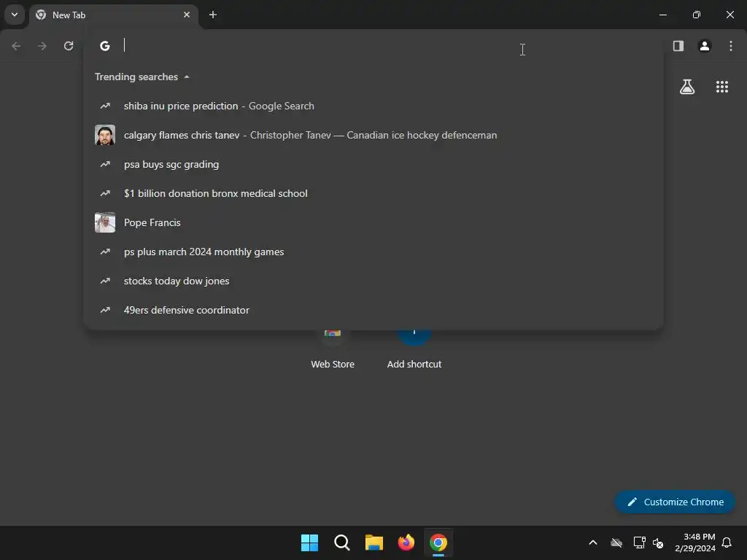
Task: Show hidden system tray icons
Action: click(x=593, y=542)
